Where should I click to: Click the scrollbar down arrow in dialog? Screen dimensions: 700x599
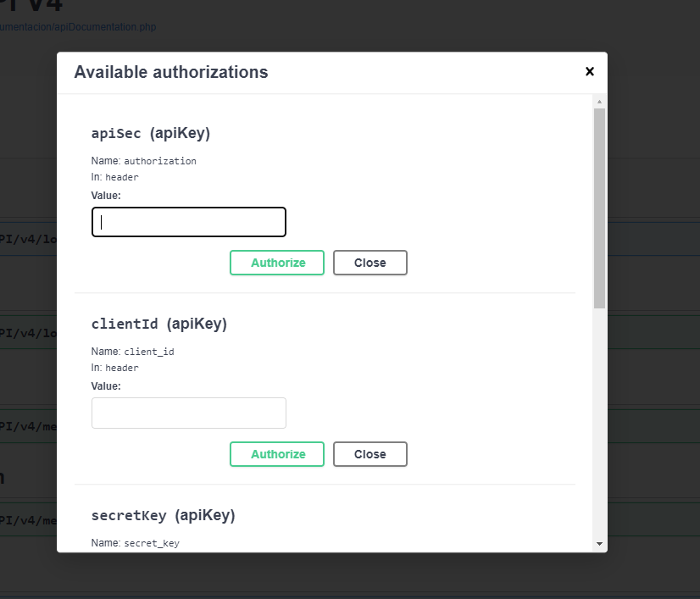click(x=599, y=544)
